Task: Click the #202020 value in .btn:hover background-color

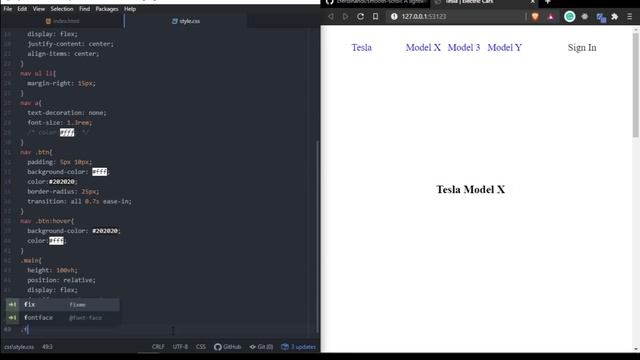Action: click(105, 231)
